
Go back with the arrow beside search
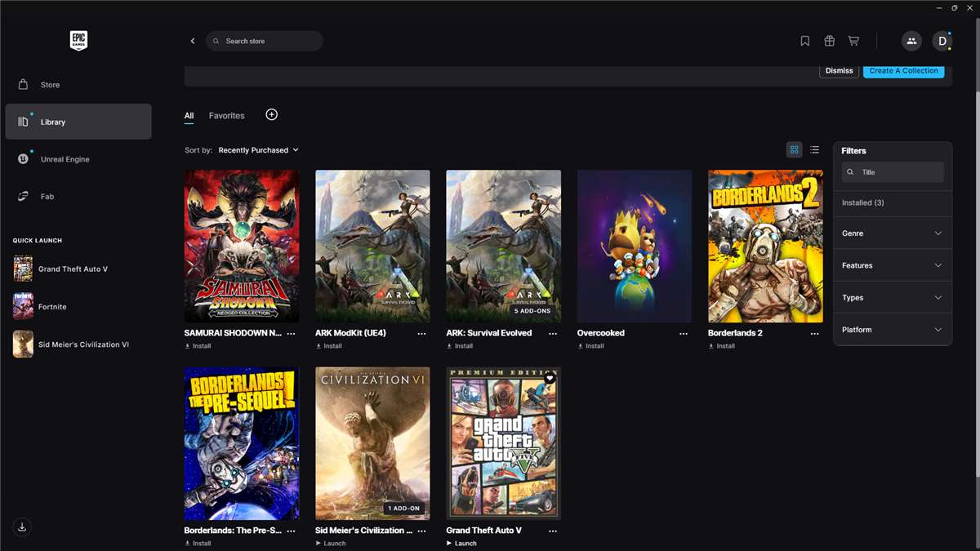(193, 41)
